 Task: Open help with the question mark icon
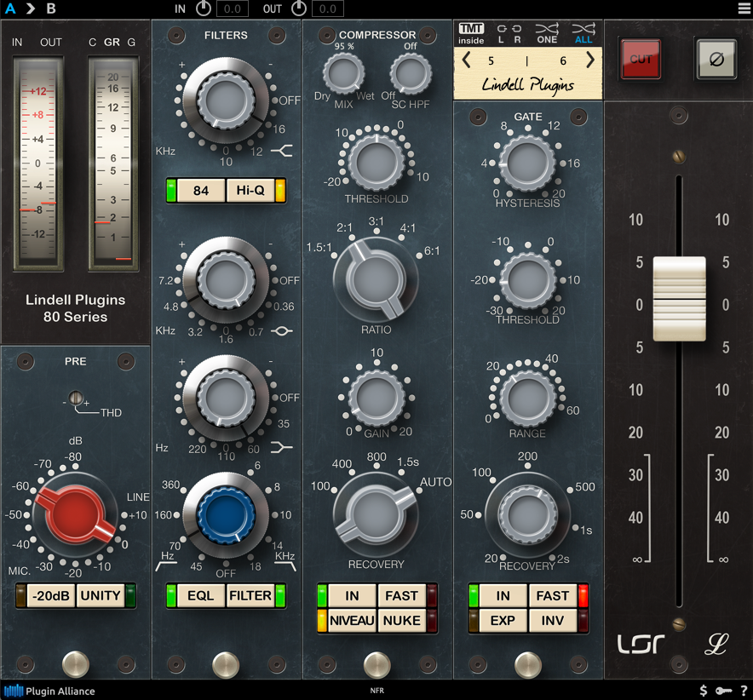click(743, 691)
